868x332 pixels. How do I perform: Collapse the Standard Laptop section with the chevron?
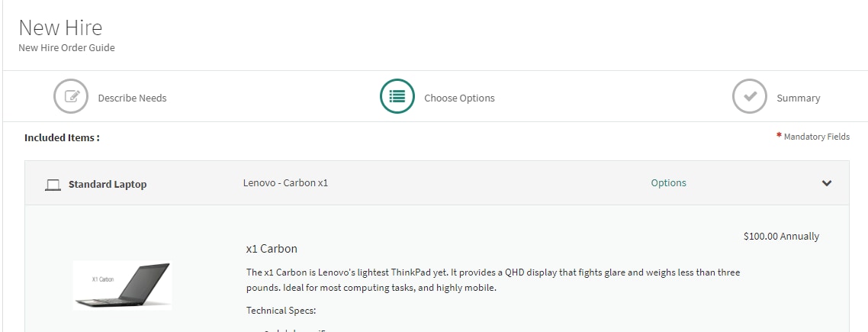click(x=827, y=183)
